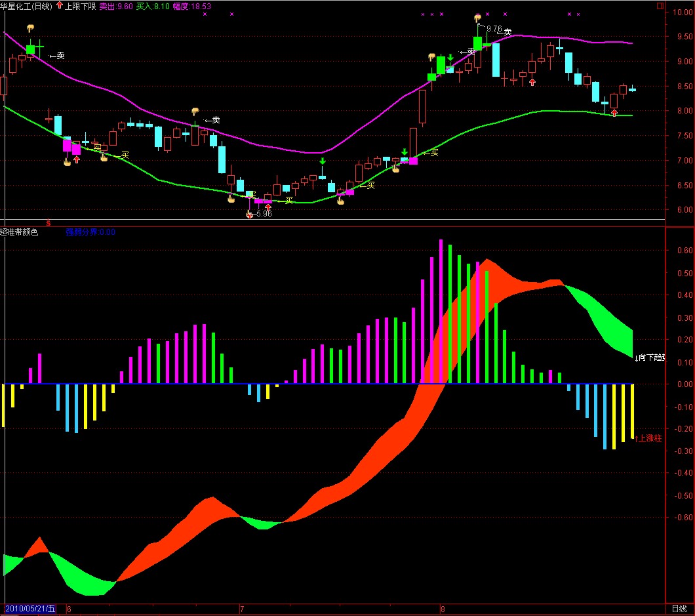
Task: Click the 买入:8.10 value
Action: coord(153,6)
